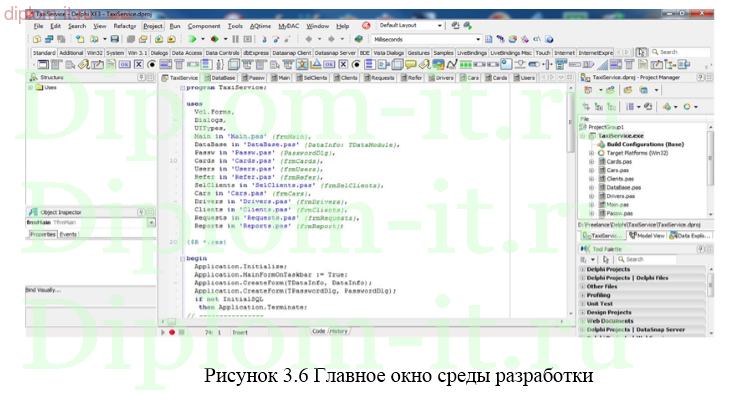Open the Data Access palette tab
This screenshot has height=400, width=739.
187,53
